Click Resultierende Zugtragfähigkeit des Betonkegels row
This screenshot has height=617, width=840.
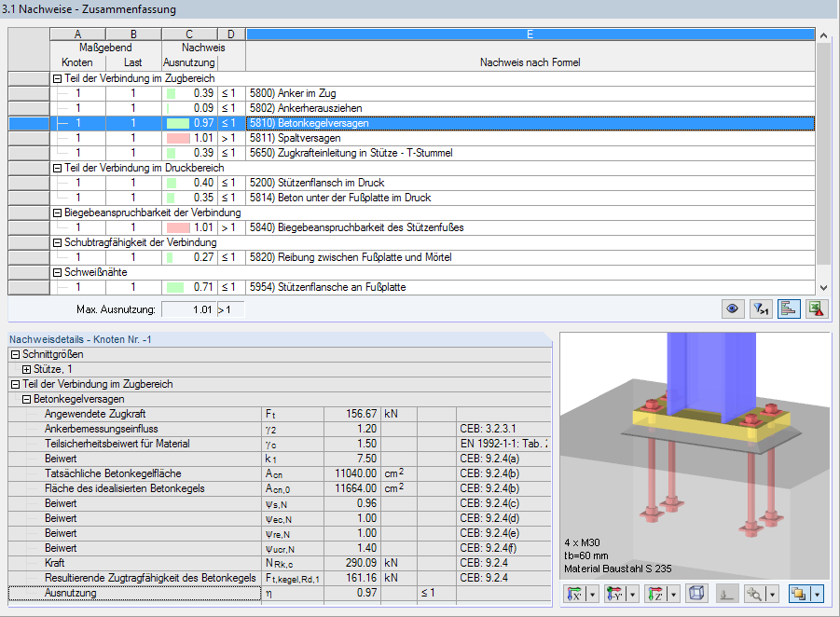click(x=280, y=578)
